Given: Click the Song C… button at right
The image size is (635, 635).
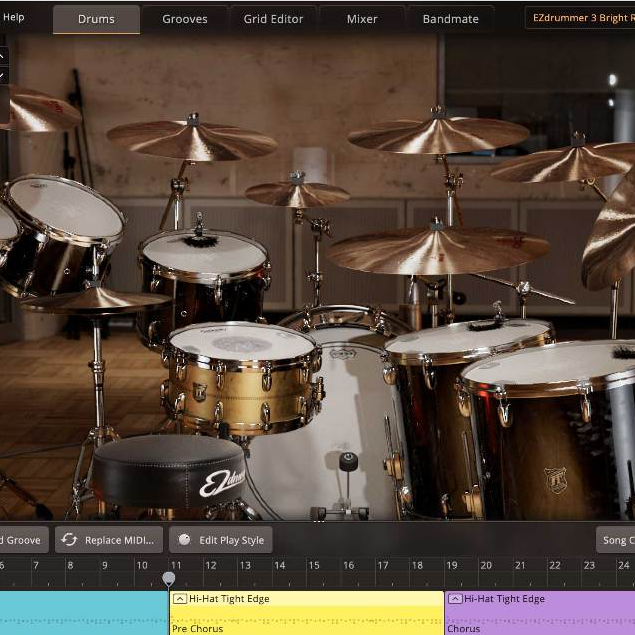Looking at the screenshot, I should (616, 540).
